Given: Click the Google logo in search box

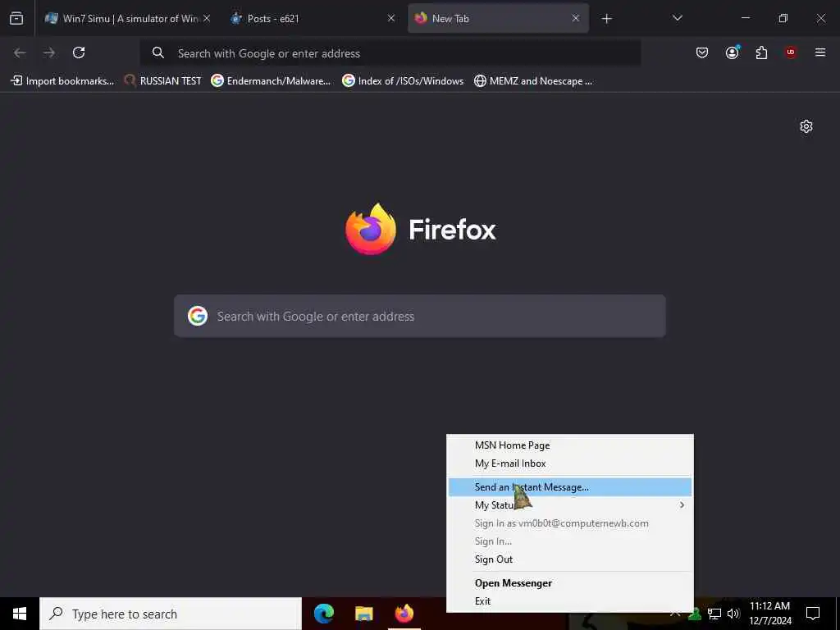Looking at the screenshot, I should coord(198,316).
